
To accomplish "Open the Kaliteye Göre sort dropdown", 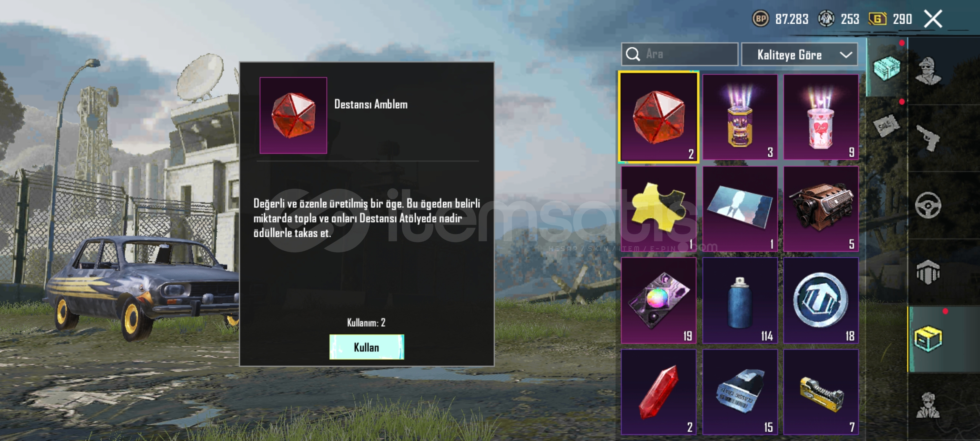I will [799, 54].
